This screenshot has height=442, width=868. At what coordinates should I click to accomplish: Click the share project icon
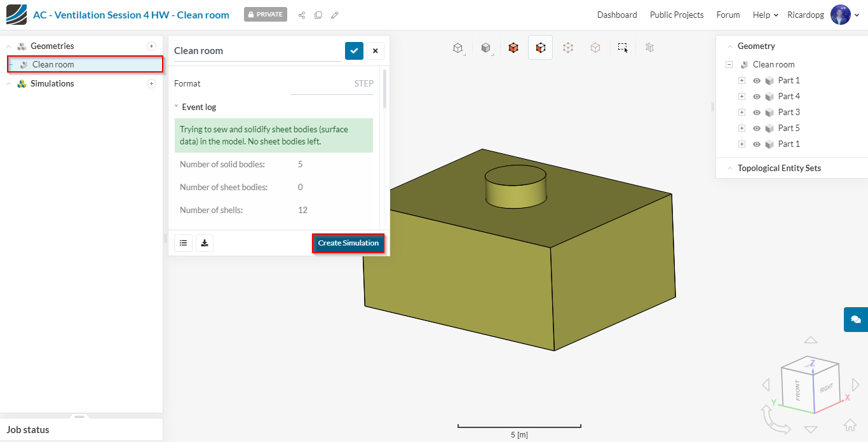point(302,15)
